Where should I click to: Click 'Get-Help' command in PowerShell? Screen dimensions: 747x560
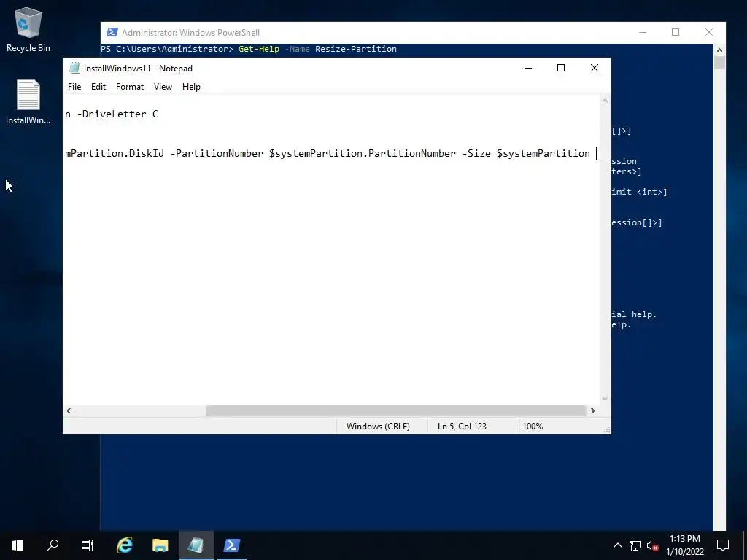(259, 49)
